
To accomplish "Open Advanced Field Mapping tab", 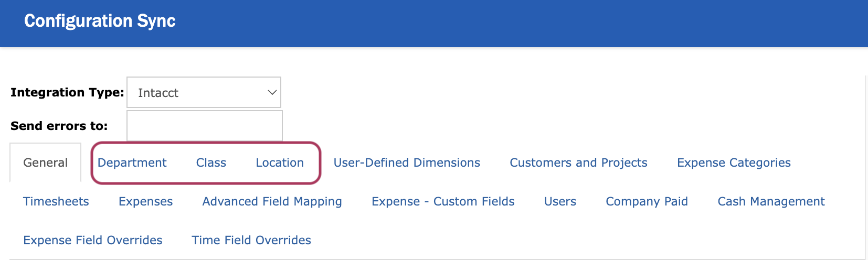I will click(272, 202).
